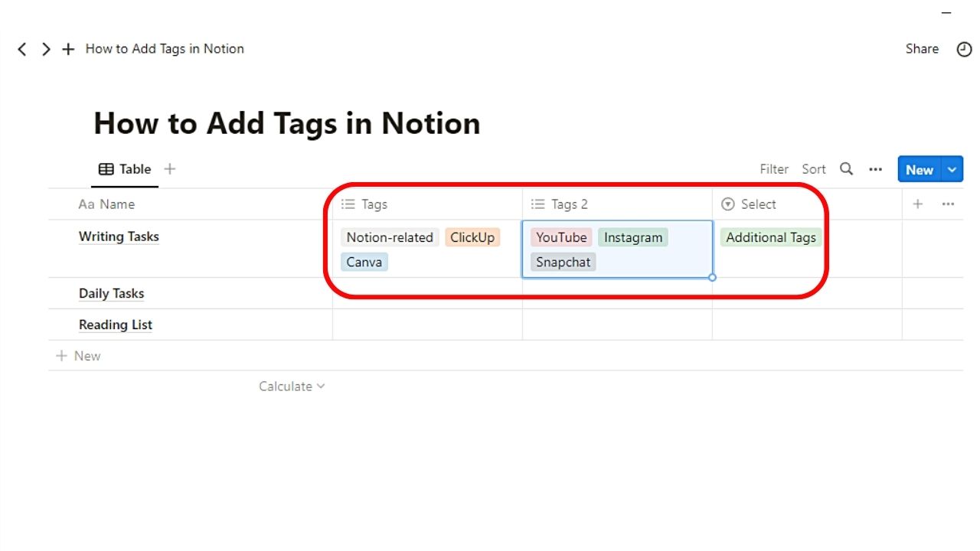980x551 pixels.
Task: Select the Snapchat tag in Tags 2
Action: tap(563, 262)
